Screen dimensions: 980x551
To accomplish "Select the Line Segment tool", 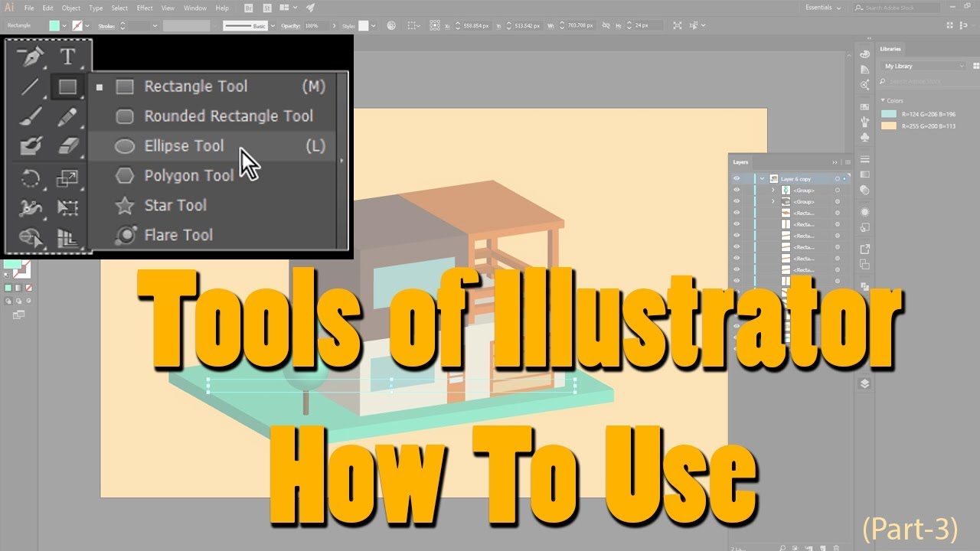I will (x=30, y=86).
